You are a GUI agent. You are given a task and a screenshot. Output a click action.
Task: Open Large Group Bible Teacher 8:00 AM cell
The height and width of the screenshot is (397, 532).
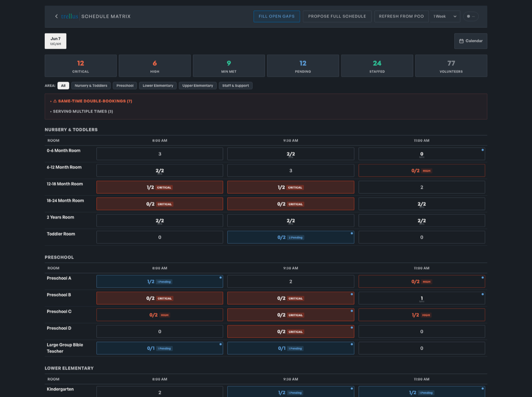click(160, 348)
